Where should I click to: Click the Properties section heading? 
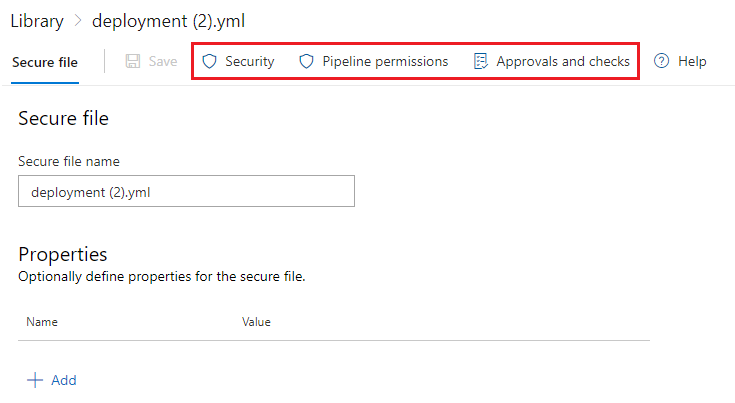click(62, 254)
